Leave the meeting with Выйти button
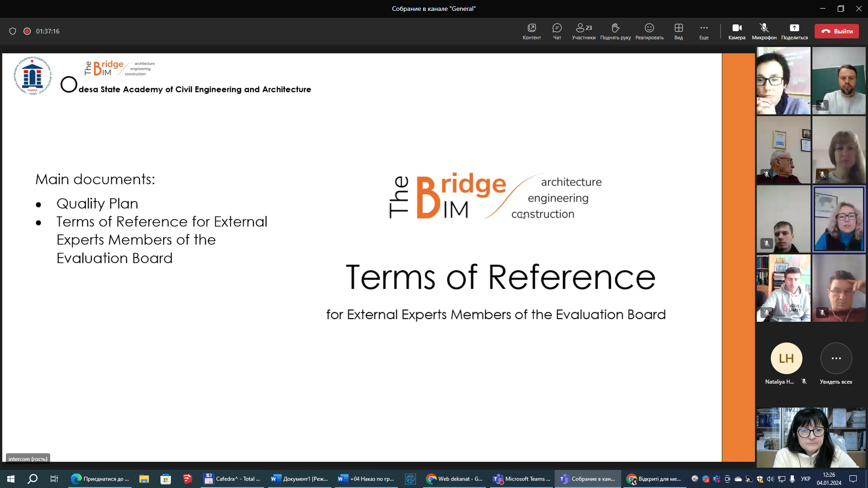Image resolution: width=868 pixels, height=488 pixels. point(836,31)
